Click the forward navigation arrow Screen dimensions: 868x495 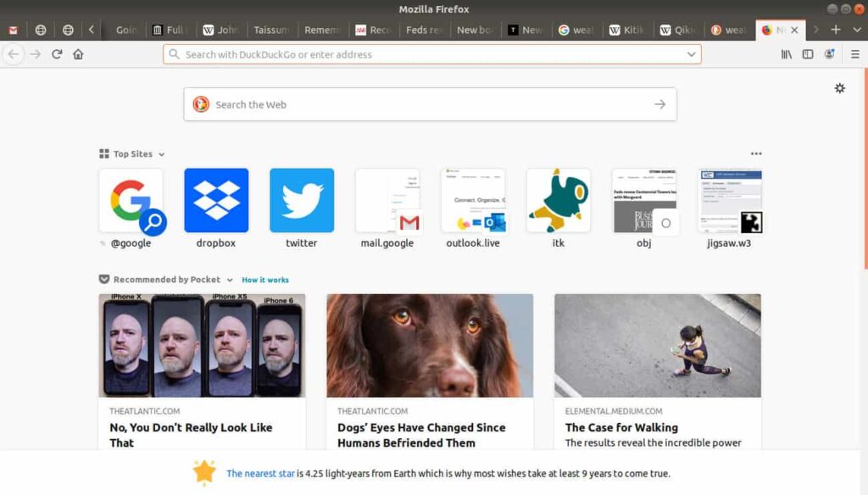click(36, 54)
